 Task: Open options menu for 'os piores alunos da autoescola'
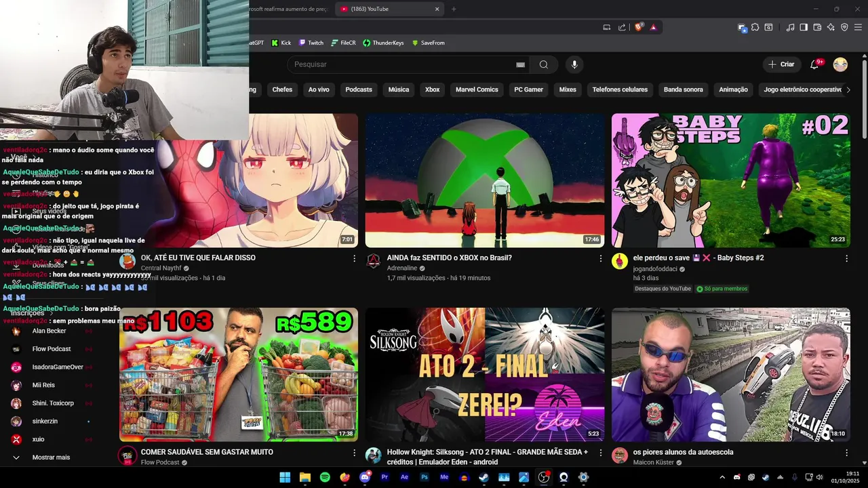846,452
